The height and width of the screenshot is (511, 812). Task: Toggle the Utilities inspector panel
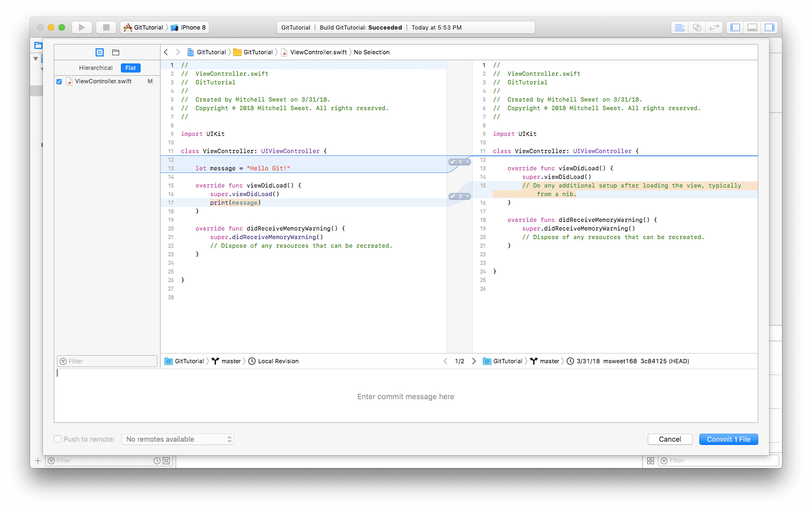pyautogui.click(x=769, y=27)
